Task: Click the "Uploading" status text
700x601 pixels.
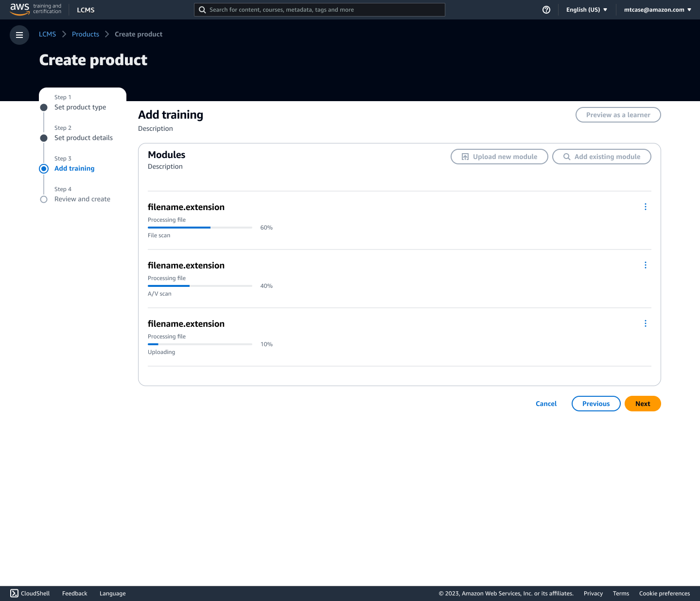Action: (161, 352)
